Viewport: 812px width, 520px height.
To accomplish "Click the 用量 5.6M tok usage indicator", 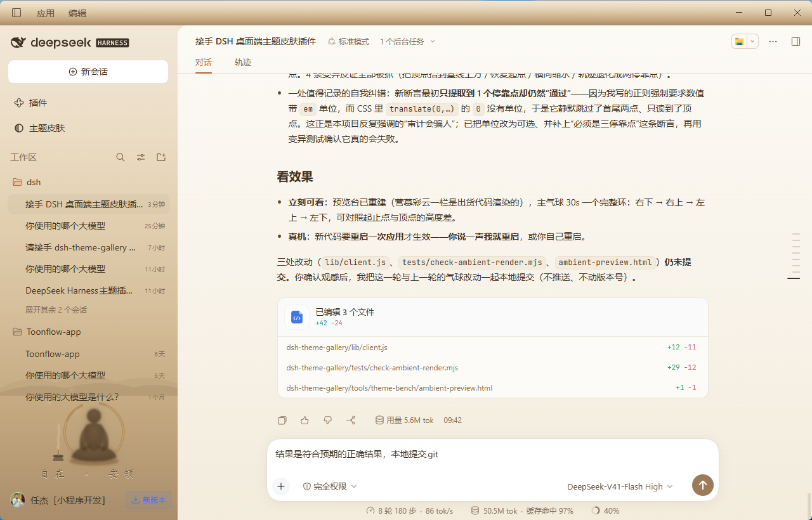I will coord(404,420).
